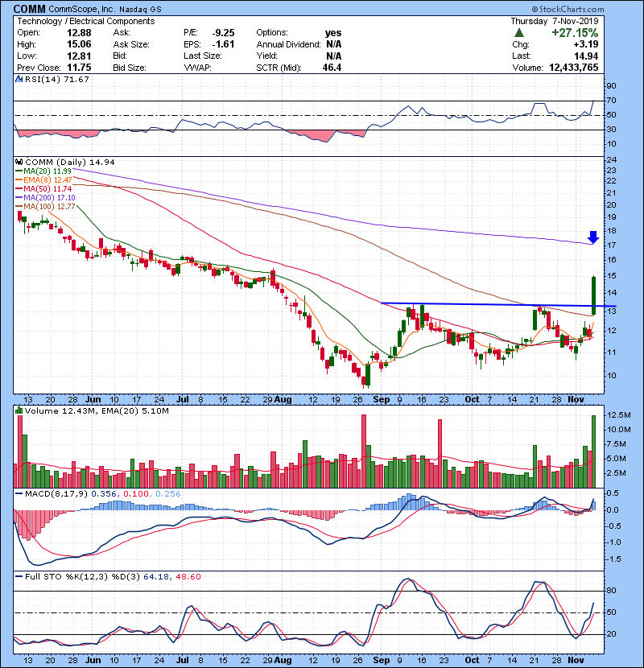Click the 12.5M label on volume scale

[x=618, y=415]
